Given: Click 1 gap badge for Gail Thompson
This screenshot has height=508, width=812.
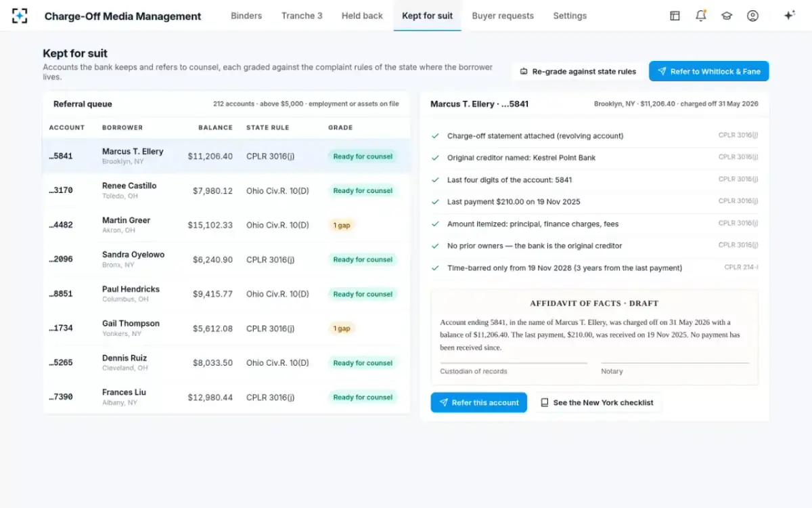Looking at the screenshot, I should (342, 329).
